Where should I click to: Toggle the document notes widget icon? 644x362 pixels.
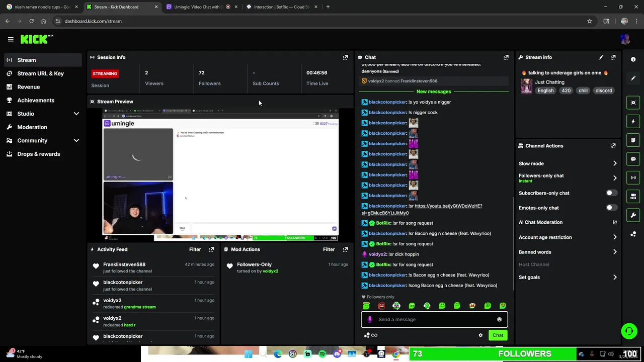[633, 140]
